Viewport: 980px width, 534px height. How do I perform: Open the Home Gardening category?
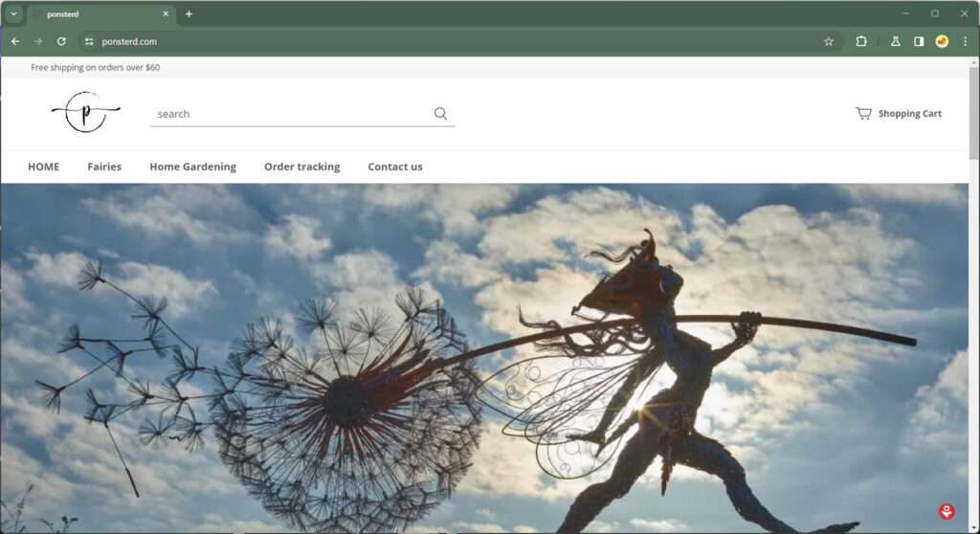coord(192,167)
